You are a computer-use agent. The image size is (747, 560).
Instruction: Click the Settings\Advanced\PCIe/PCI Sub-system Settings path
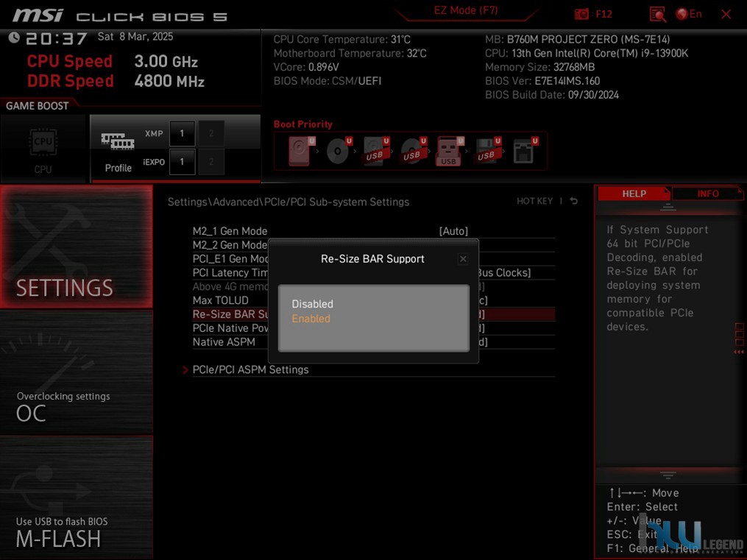tap(288, 202)
